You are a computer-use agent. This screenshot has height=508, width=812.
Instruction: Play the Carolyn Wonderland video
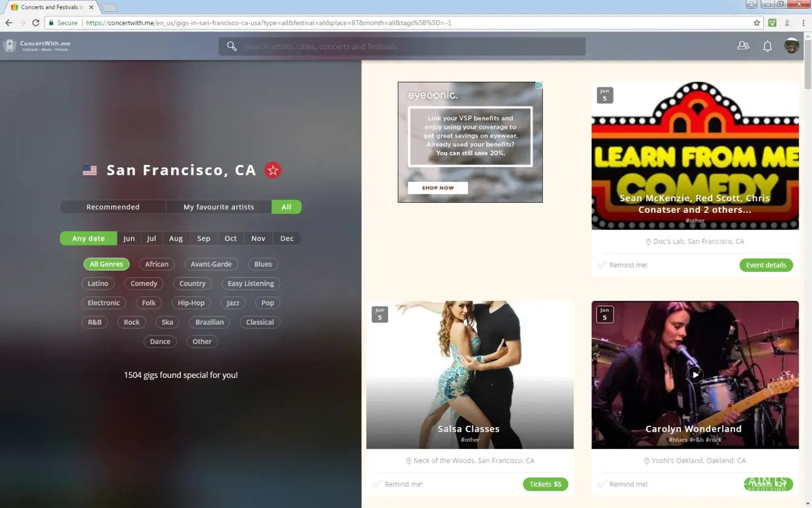point(695,375)
